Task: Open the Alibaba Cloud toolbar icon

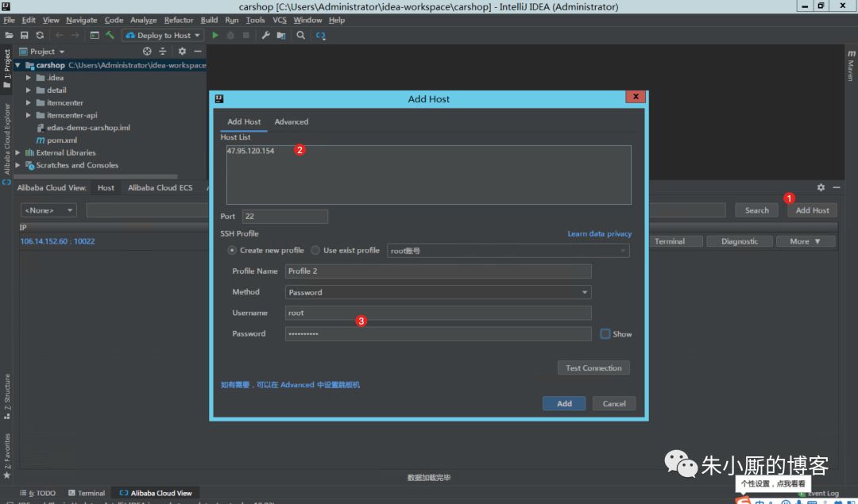Action: (321, 35)
